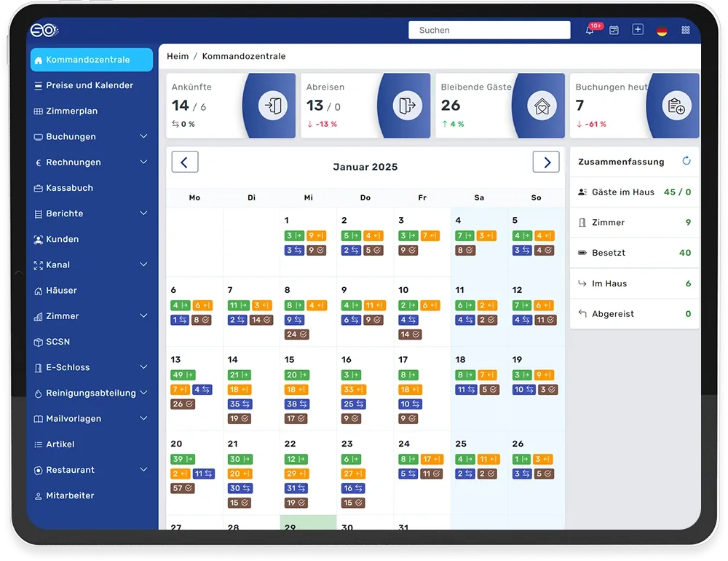Expand the Rechnungen submenu chevron
The width and height of the screenshot is (728, 561).
click(144, 162)
